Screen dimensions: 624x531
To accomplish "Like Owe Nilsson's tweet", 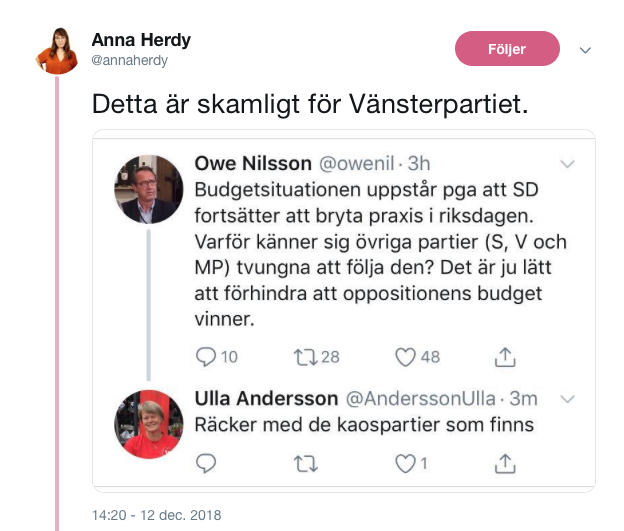I will click(x=404, y=357).
